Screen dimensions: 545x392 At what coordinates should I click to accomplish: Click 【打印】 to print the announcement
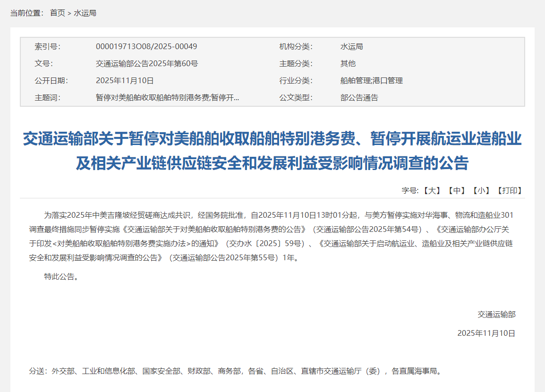(x=509, y=190)
